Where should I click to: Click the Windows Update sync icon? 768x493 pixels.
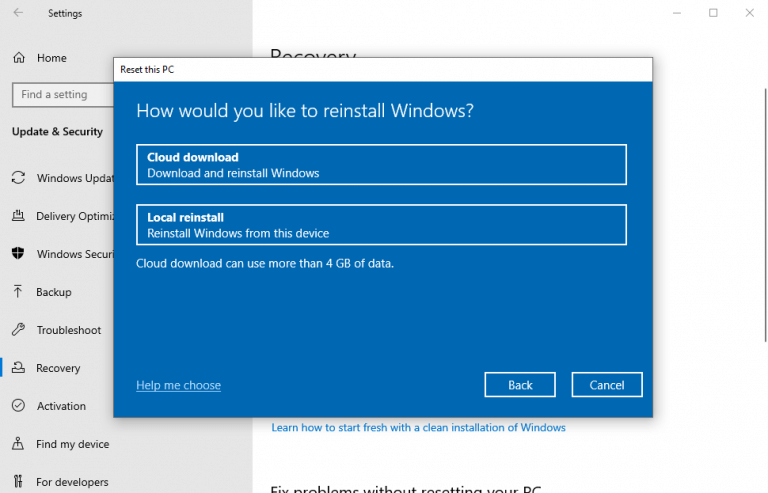18,178
